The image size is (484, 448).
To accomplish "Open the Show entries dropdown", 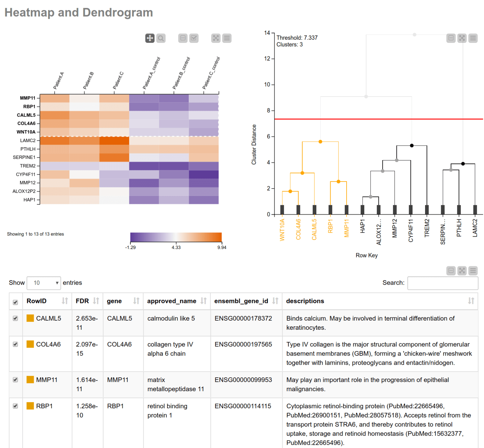I will point(44,283).
